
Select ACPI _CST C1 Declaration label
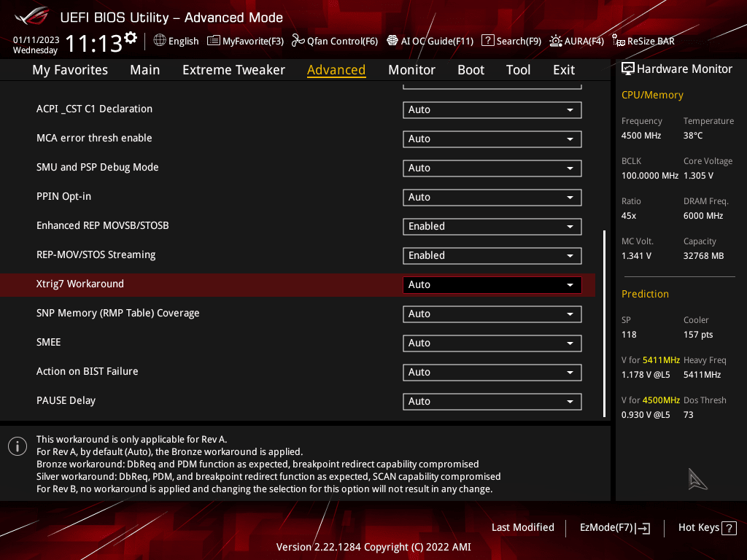94,109
